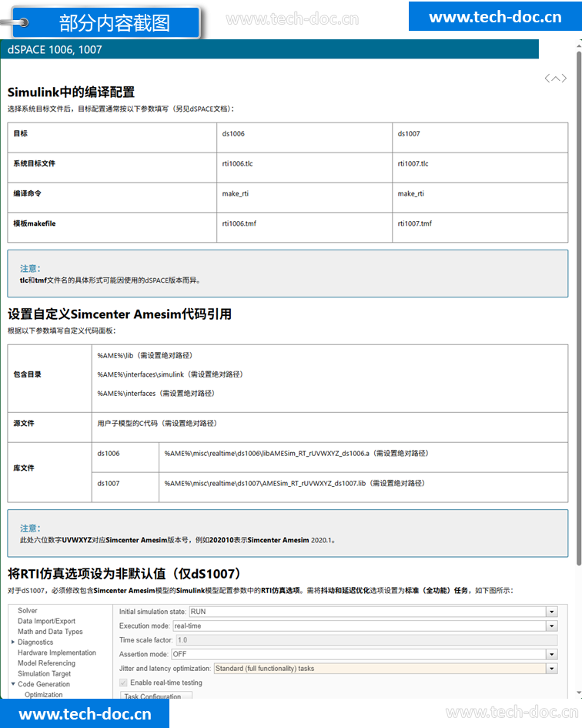Open the Assertion mode dropdown
This screenshot has height=728, width=582.
552,654
